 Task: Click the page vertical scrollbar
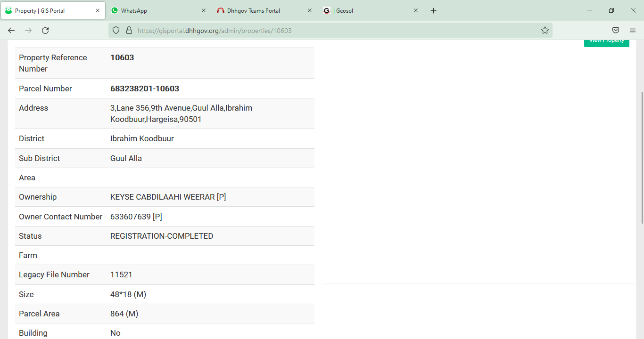click(x=641, y=157)
